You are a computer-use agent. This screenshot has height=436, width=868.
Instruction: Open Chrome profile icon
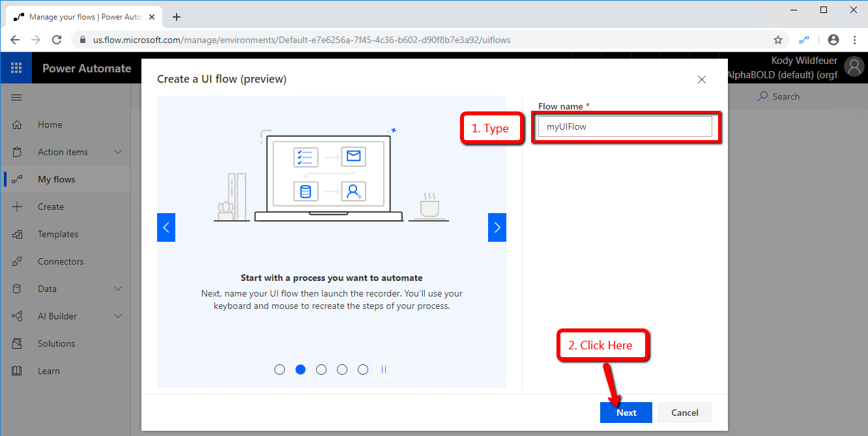coord(833,40)
